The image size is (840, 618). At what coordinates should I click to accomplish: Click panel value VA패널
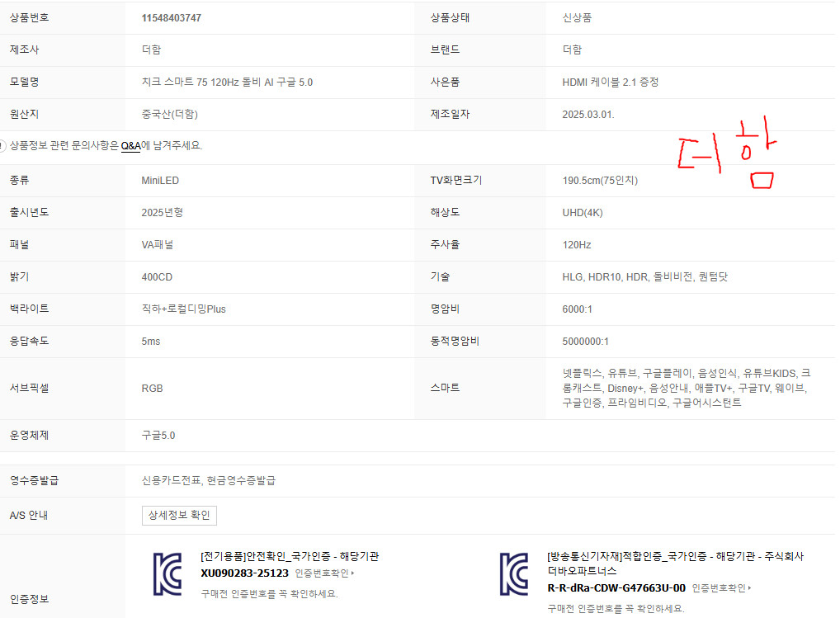(158, 245)
